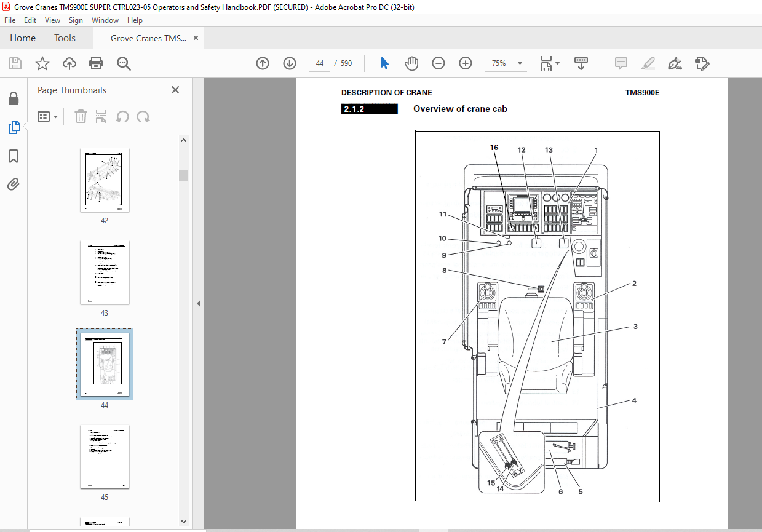This screenshot has width=762, height=532.
Task: Open the security lock panel
Action: tap(14, 98)
